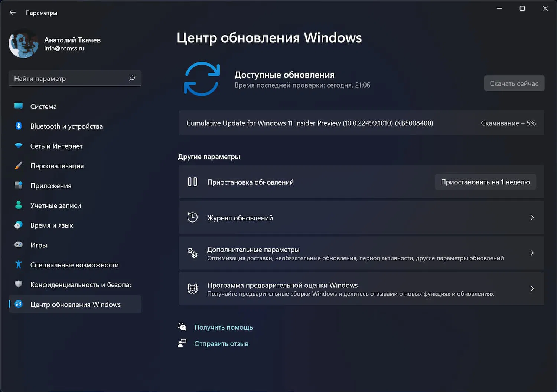Select the Персонализация brush icon

[x=19, y=166]
